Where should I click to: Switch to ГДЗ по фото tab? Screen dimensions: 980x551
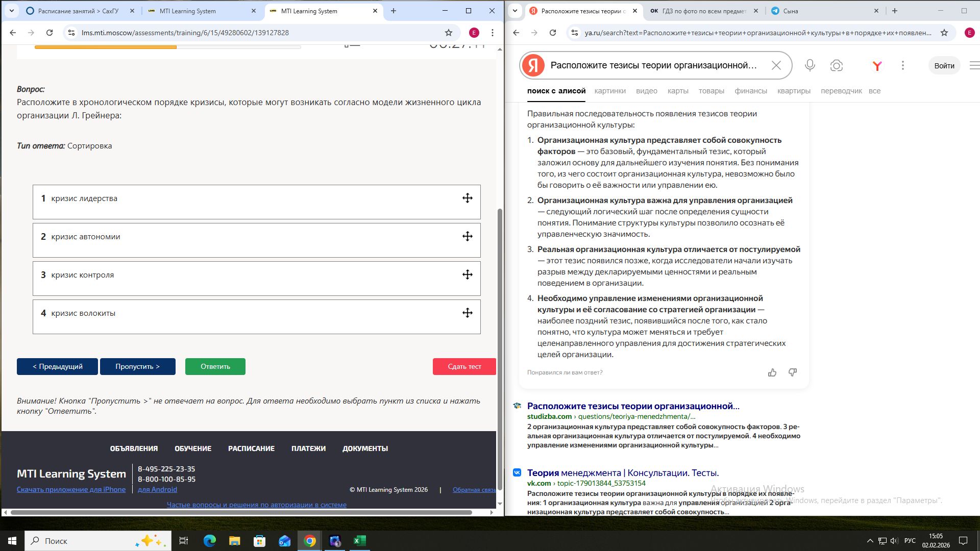tap(703, 11)
